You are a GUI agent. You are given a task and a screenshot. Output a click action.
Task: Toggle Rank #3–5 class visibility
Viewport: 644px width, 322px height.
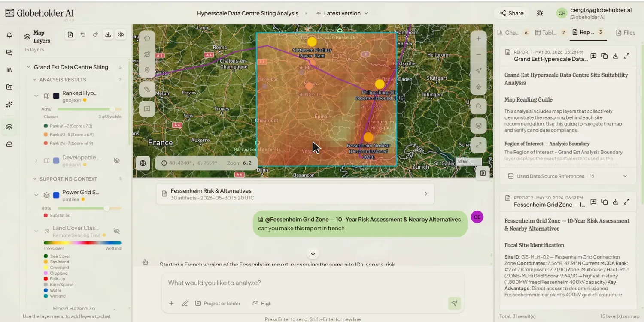coord(68,135)
